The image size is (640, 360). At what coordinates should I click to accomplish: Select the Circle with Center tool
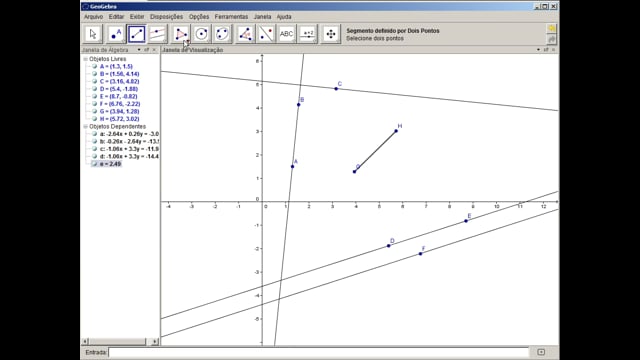pyautogui.click(x=201, y=34)
